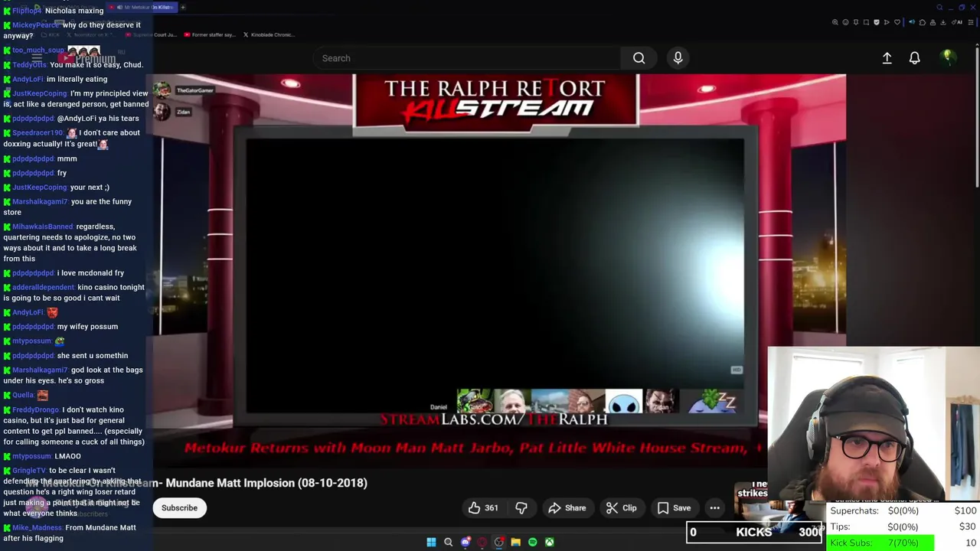
Task: Click the webcam overlay of the streamer
Action: pos(874,423)
